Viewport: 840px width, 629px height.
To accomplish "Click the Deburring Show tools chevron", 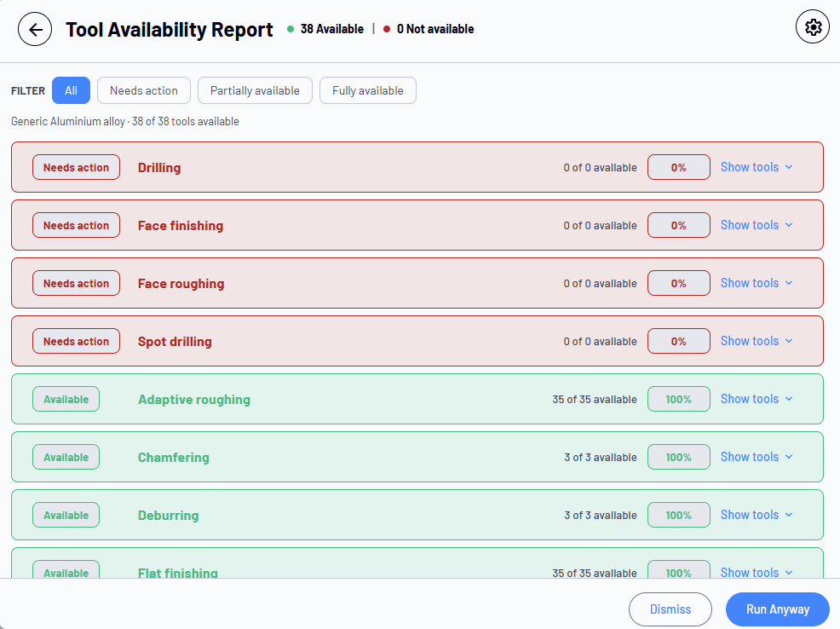I will coord(789,515).
